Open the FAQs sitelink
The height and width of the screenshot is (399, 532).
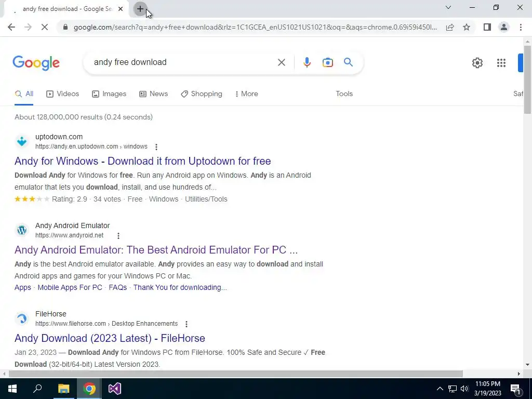(x=118, y=288)
